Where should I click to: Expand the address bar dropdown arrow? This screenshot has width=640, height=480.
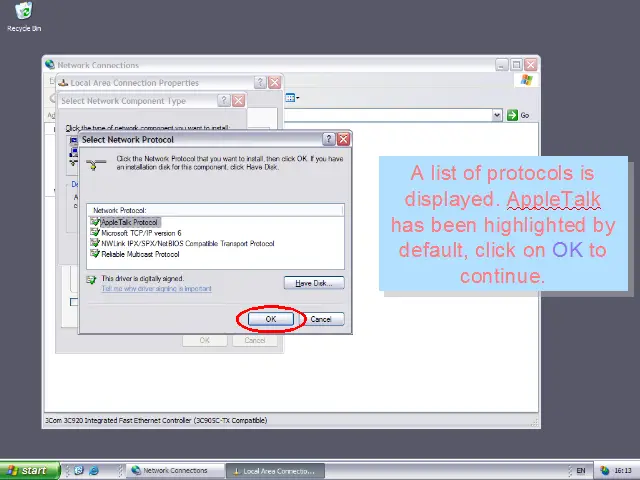497,115
